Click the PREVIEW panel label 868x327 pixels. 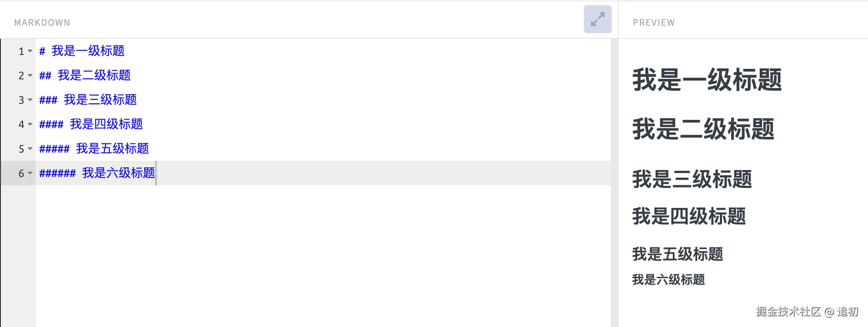point(653,23)
